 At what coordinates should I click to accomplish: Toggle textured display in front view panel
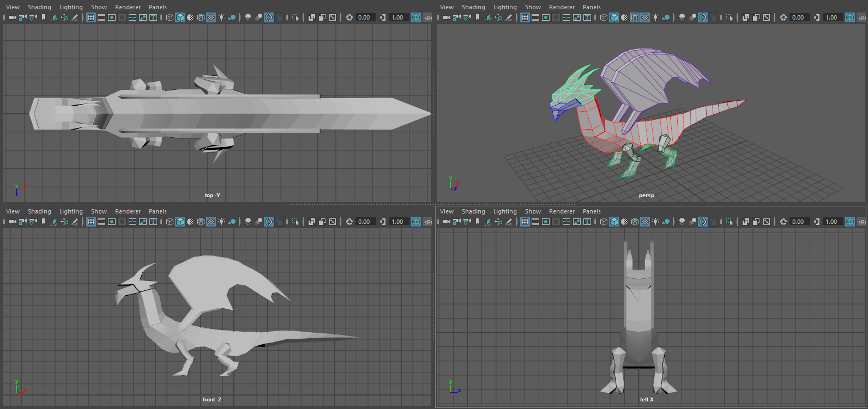[x=211, y=222]
